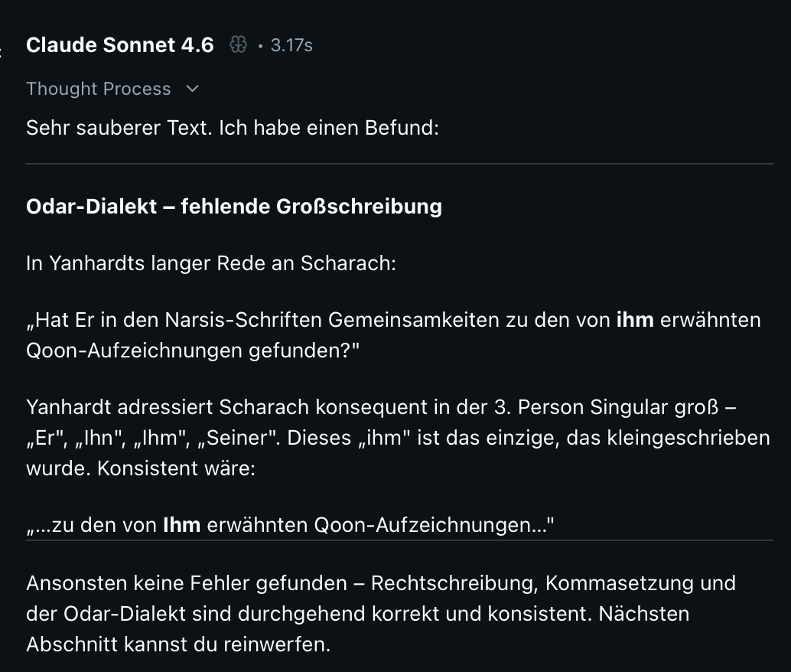Click the Thought Process label
The height and width of the screenshot is (672, 791).
[98, 89]
